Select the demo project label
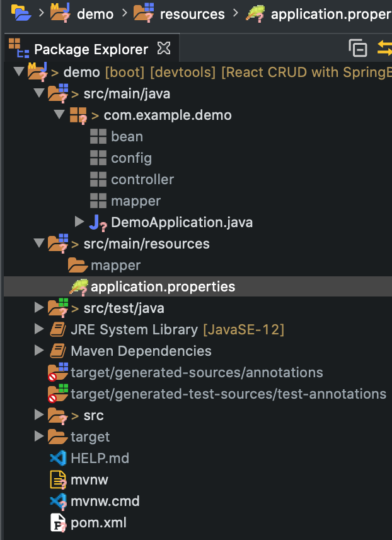This screenshot has height=540, width=392. click(81, 73)
